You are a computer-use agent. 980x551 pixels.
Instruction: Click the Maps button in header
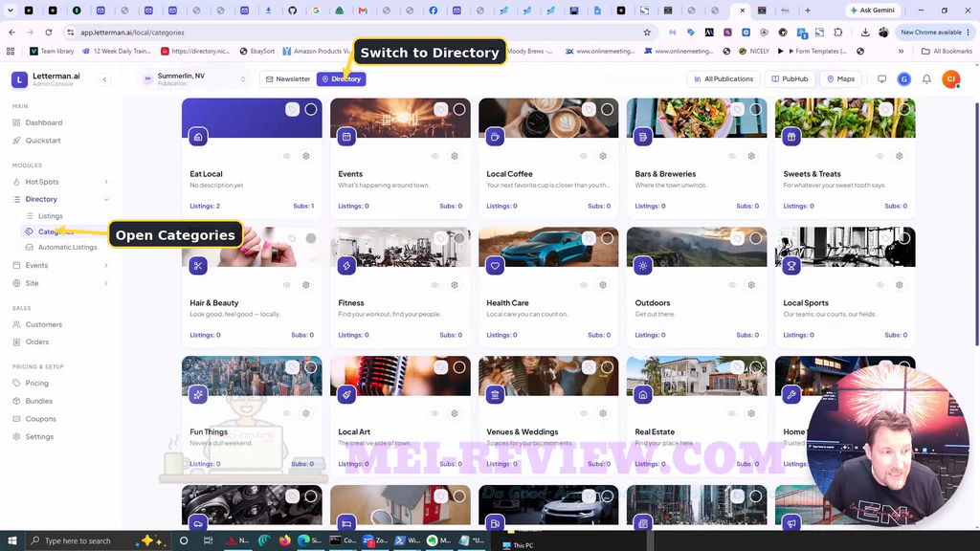click(x=840, y=79)
